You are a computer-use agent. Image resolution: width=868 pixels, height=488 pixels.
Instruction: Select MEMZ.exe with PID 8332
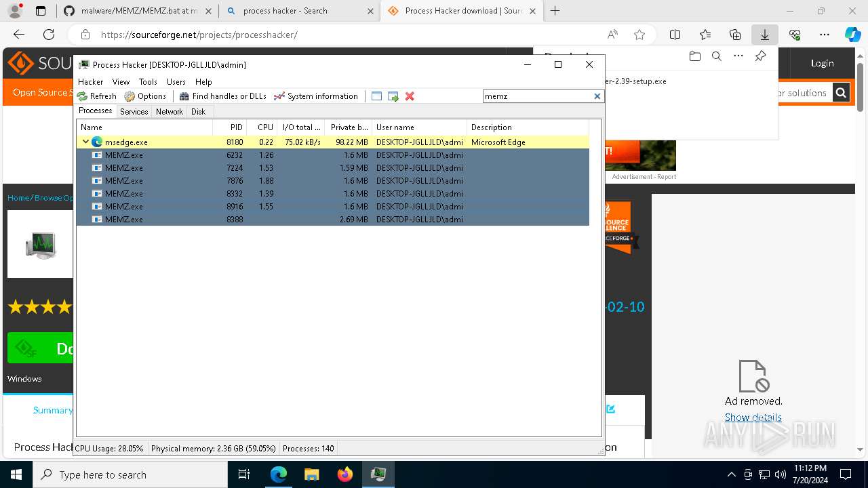coord(332,194)
